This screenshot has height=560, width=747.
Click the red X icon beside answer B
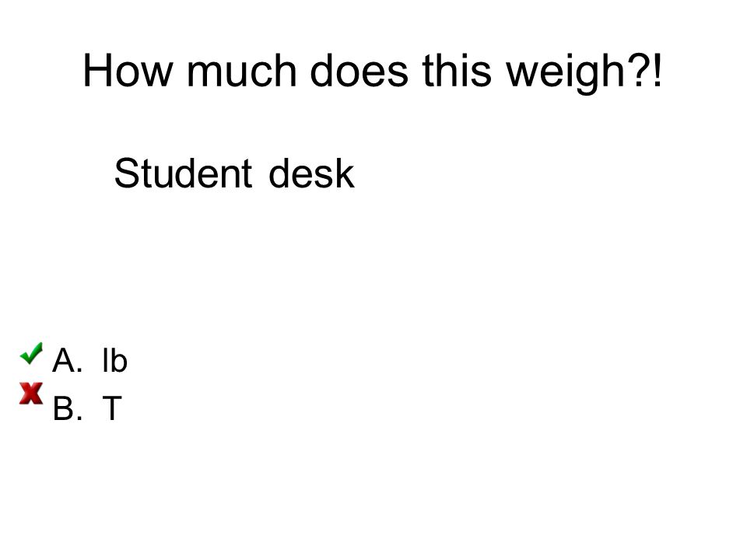pyautogui.click(x=31, y=394)
